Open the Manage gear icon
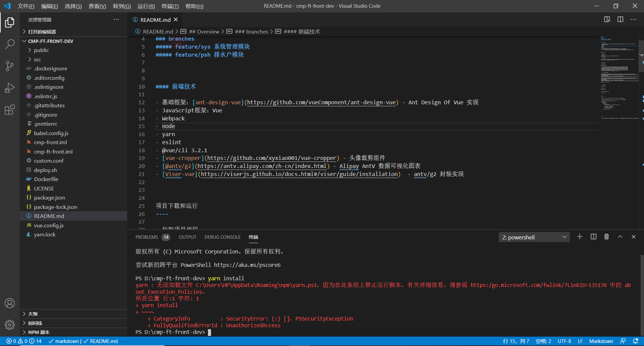644x346 pixels. tap(10, 325)
